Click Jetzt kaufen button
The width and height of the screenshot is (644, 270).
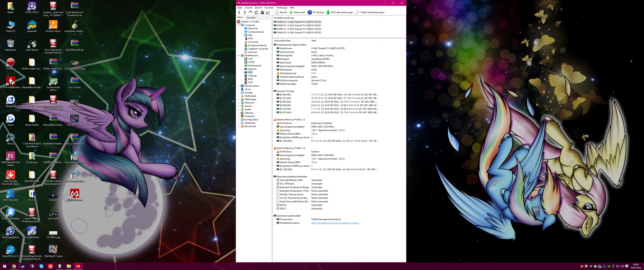(x=297, y=12)
